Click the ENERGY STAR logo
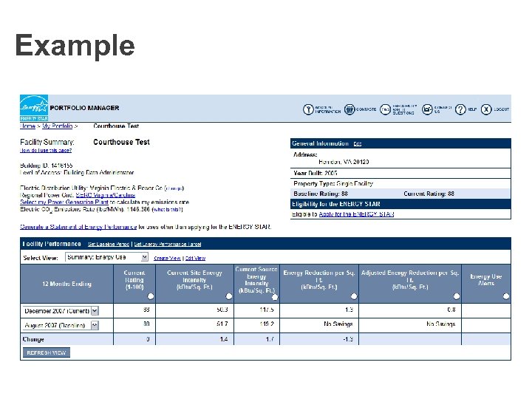The image size is (532, 399). click(34, 108)
